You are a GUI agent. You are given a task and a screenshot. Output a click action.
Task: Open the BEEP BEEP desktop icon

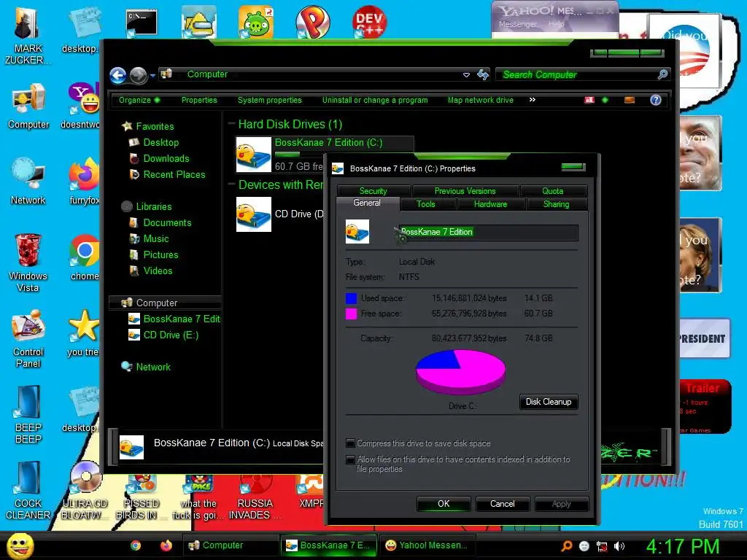coord(28,414)
